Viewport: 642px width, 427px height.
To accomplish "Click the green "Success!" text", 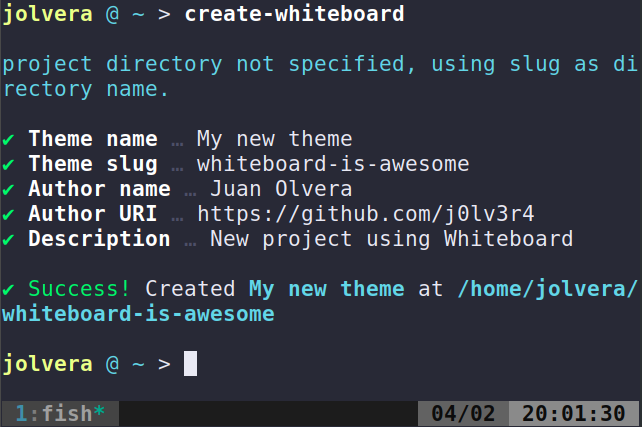I will tap(79, 289).
